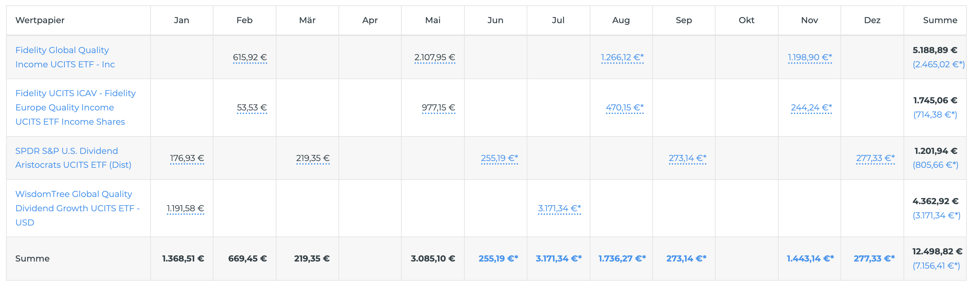Click the 53,53 € February dividend value
Viewport: 980px width, 290px height.
(252, 108)
